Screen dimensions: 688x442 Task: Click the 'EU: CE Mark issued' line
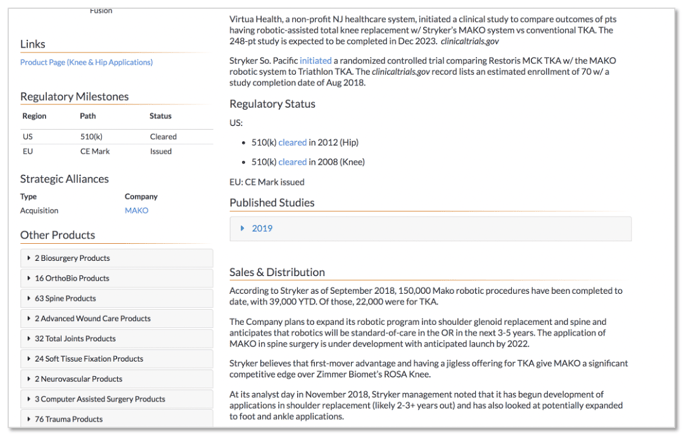(x=267, y=182)
